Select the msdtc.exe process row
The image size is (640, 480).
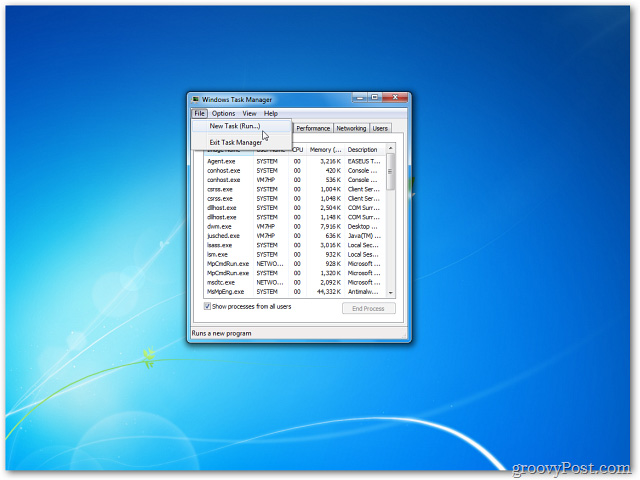click(295, 282)
